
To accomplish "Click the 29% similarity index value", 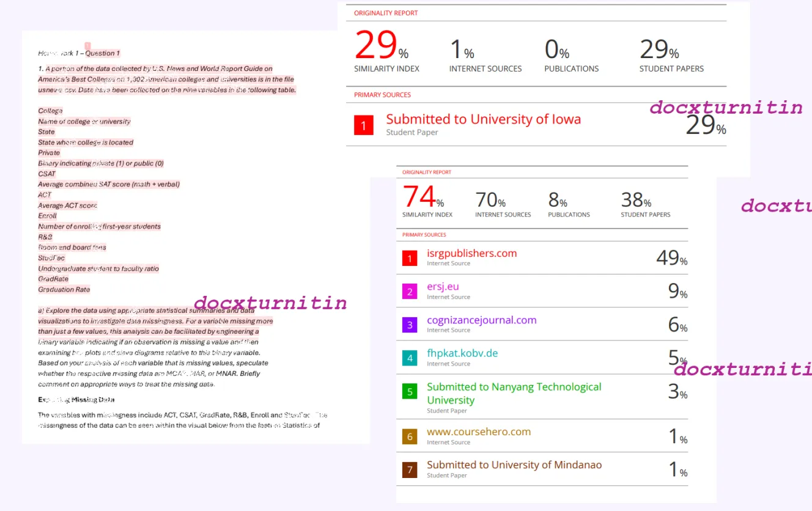I will pyautogui.click(x=381, y=46).
